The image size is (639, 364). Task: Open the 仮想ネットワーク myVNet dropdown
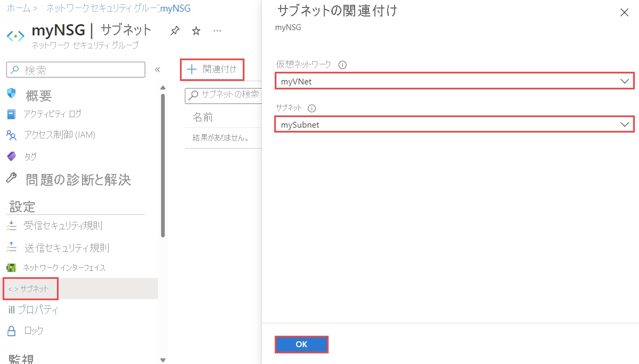click(454, 81)
